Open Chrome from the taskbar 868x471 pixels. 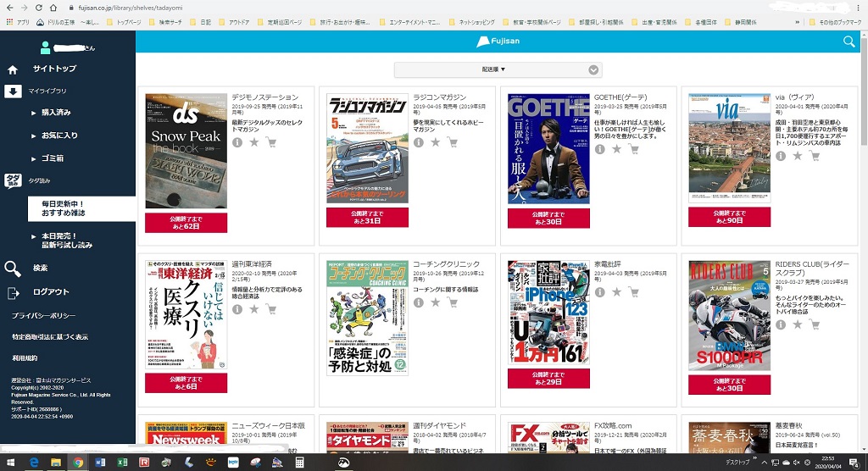78,463
